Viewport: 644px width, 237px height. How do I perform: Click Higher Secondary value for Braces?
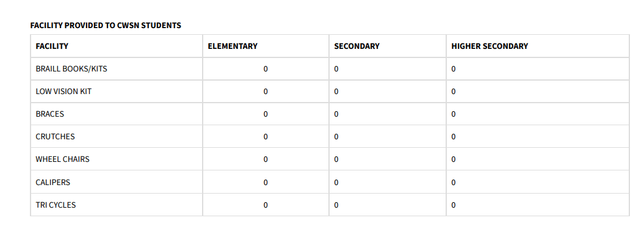pyautogui.click(x=454, y=114)
